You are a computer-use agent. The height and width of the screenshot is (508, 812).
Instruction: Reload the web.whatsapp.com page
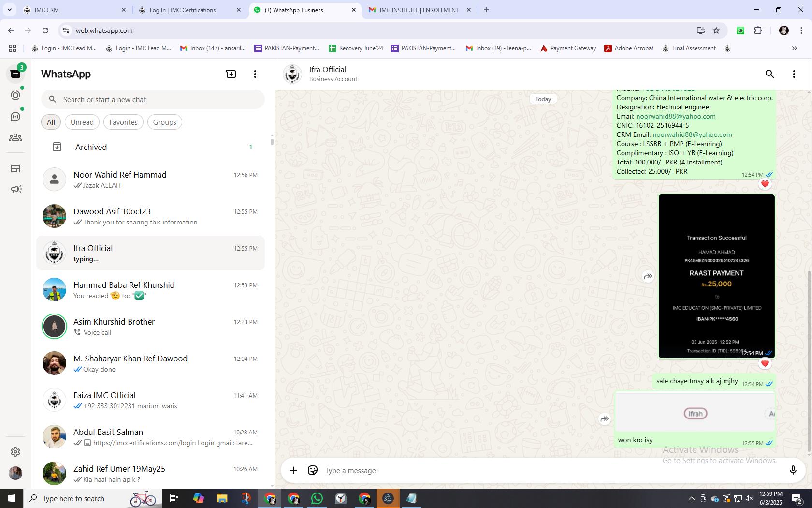45,30
